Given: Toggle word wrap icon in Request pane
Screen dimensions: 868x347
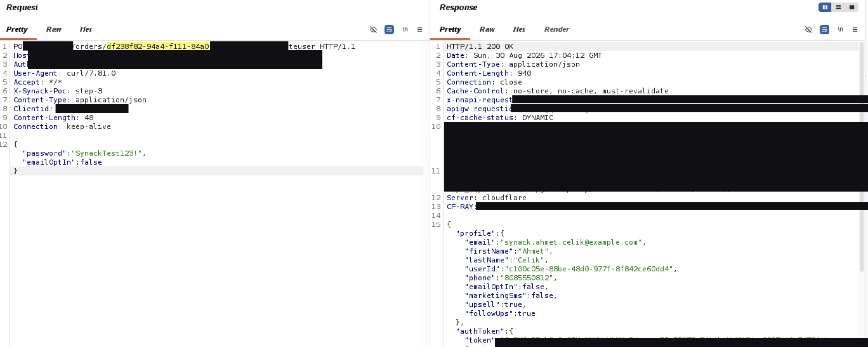Looking at the screenshot, I should tap(389, 30).
